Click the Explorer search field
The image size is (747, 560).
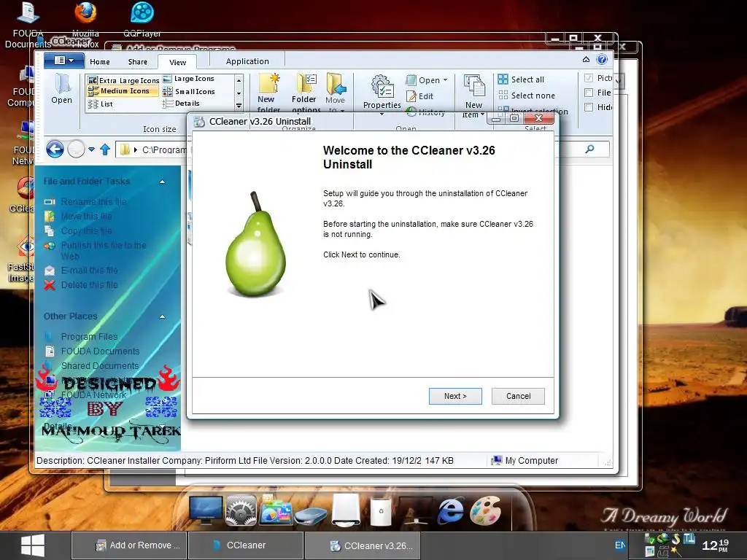click(x=584, y=149)
